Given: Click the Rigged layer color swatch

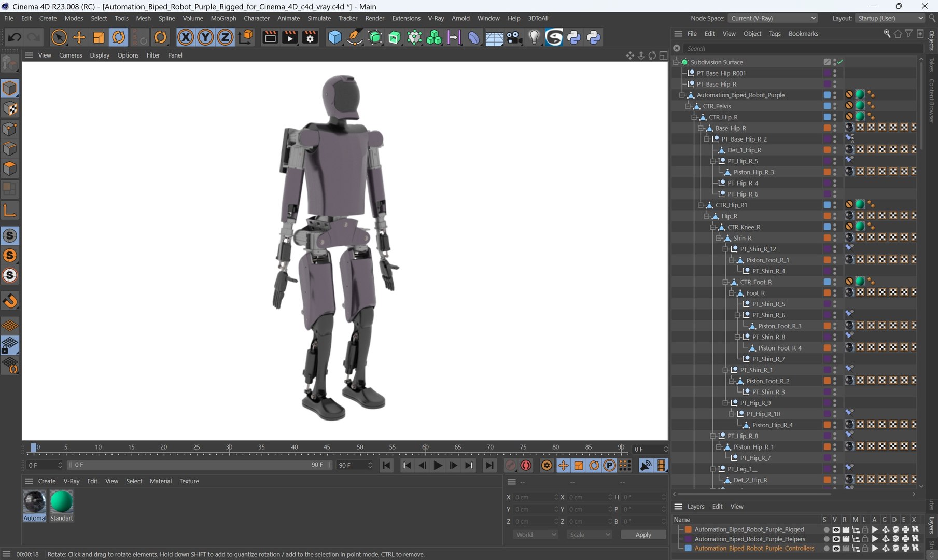Looking at the screenshot, I should point(688,530).
